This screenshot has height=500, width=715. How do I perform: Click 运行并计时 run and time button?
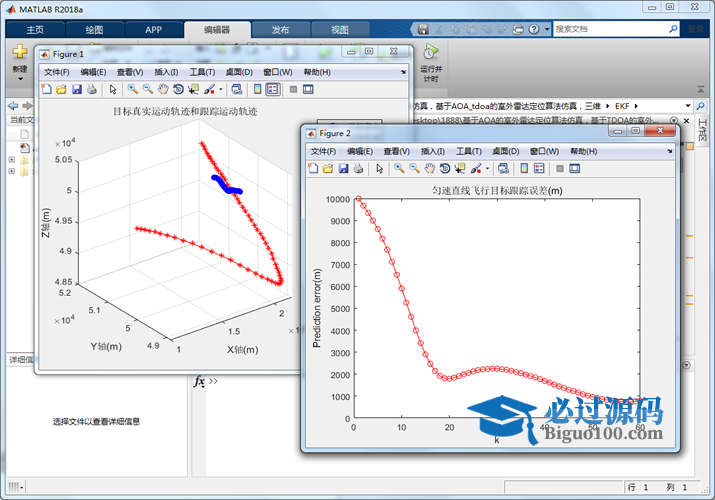pyautogui.click(x=431, y=63)
